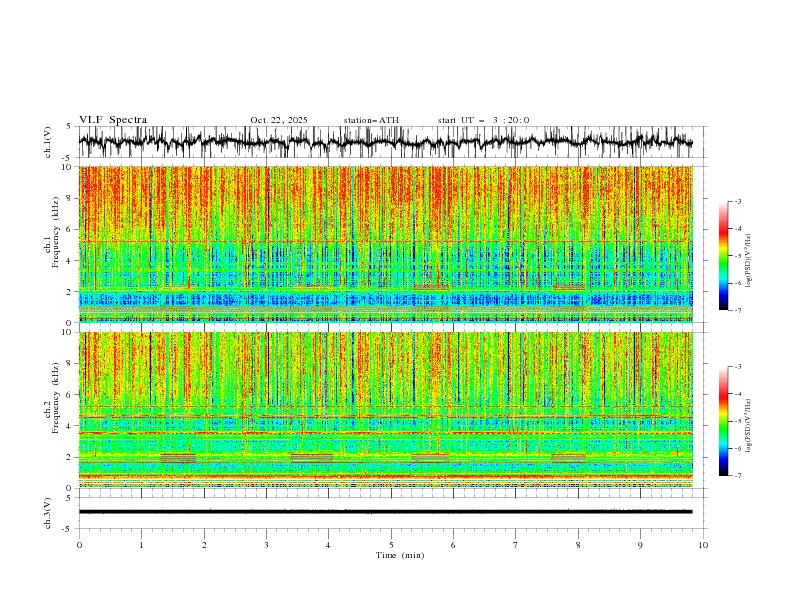
Task: Click the "2" tick on the time axis
Action: (x=204, y=545)
